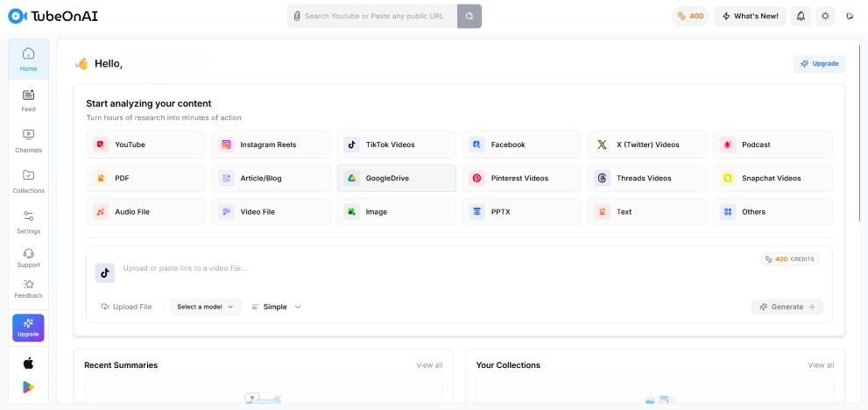Expand the Select a model dropdown
The width and height of the screenshot is (868, 410).
click(206, 307)
